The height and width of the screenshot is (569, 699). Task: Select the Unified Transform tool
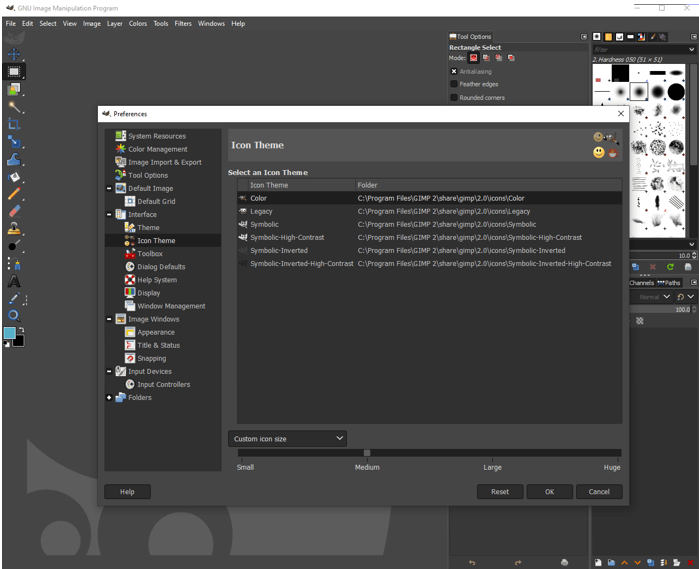pyautogui.click(x=14, y=141)
